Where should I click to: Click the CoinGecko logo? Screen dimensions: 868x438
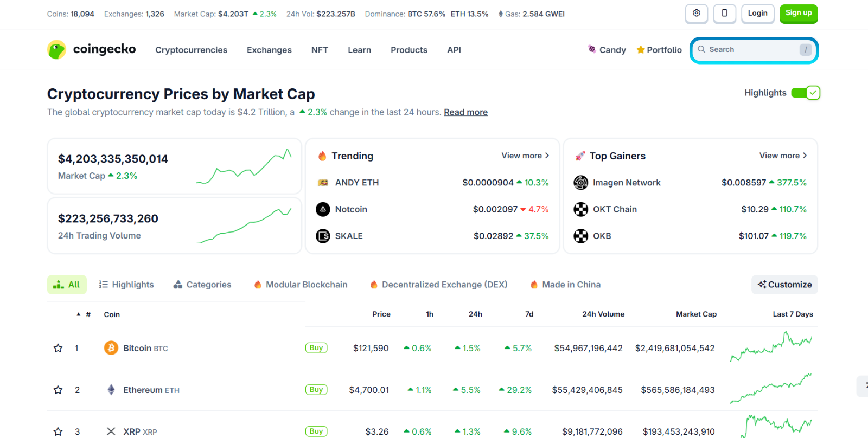click(x=91, y=49)
